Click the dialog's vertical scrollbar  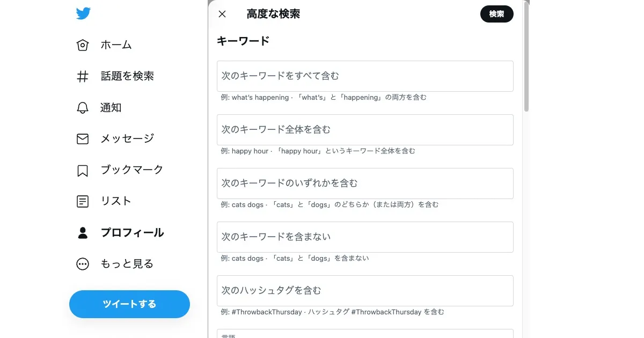[526, 59]
